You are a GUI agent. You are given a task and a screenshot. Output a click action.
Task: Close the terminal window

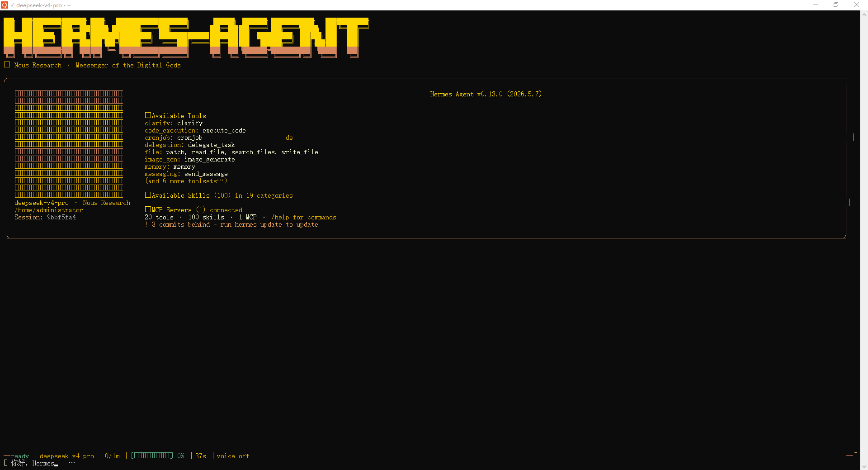click(x=857, y=5)
